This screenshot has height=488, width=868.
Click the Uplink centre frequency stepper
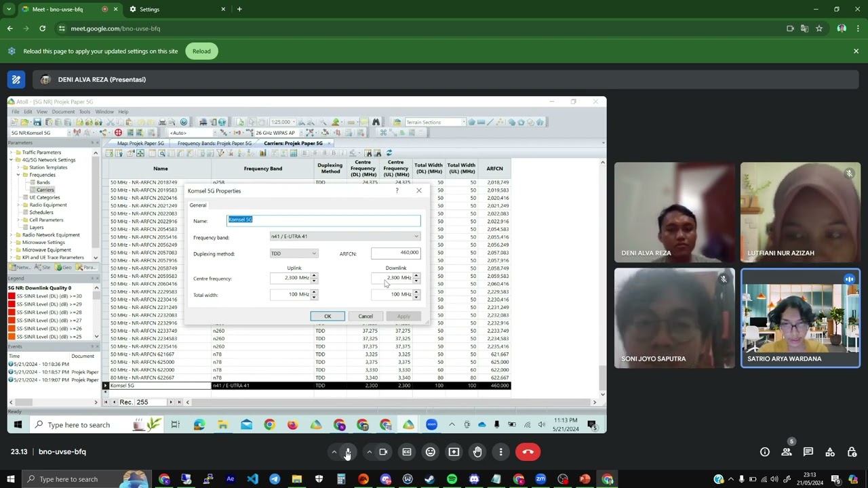[313, 278]
